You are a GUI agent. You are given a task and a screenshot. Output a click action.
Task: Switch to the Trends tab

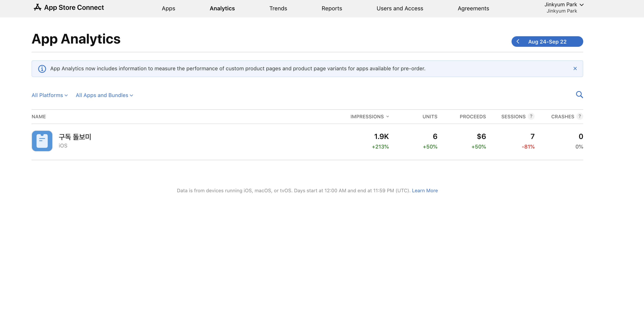point(278,9)
